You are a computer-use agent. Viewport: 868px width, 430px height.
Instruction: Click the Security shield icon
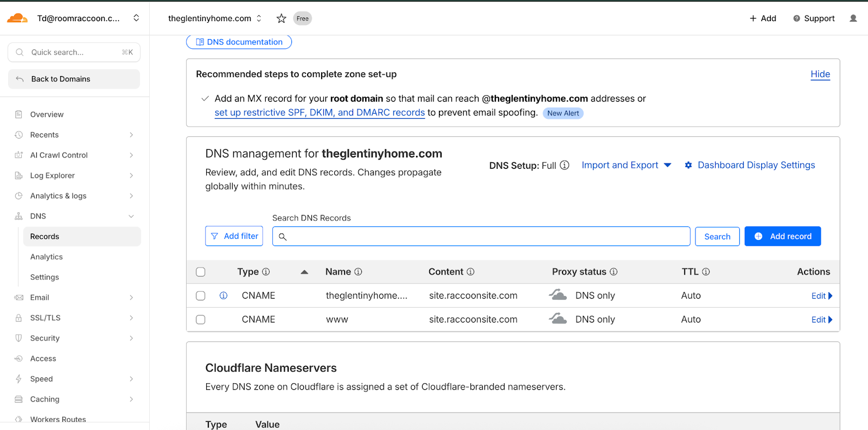19,338
